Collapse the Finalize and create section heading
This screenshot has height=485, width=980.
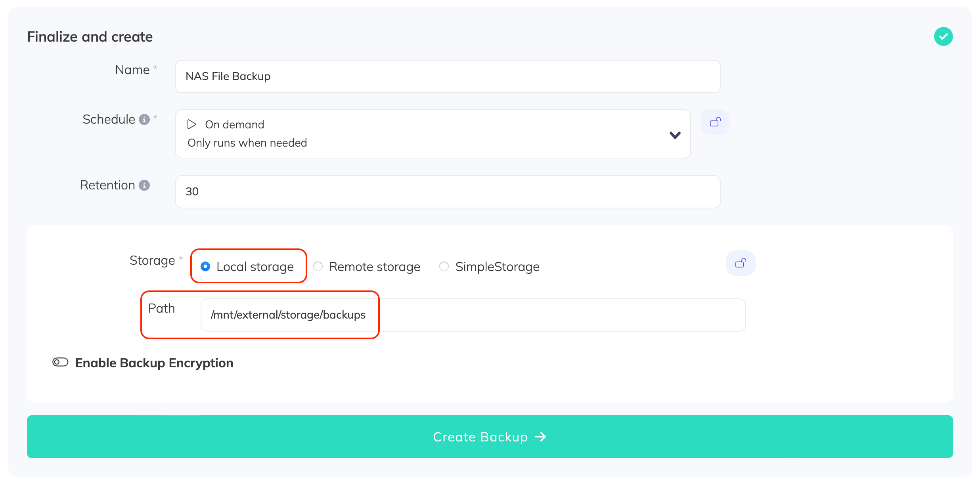click(90, 37)
